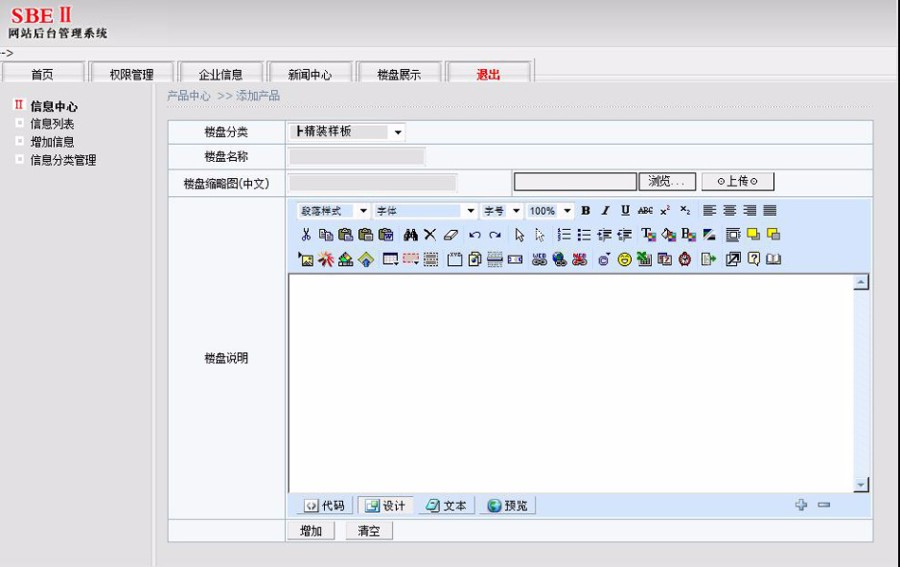Open the 段落样式 paragraph style dropdown
The height and width of the screenshot is (567, 900).
tap(333, 211)
